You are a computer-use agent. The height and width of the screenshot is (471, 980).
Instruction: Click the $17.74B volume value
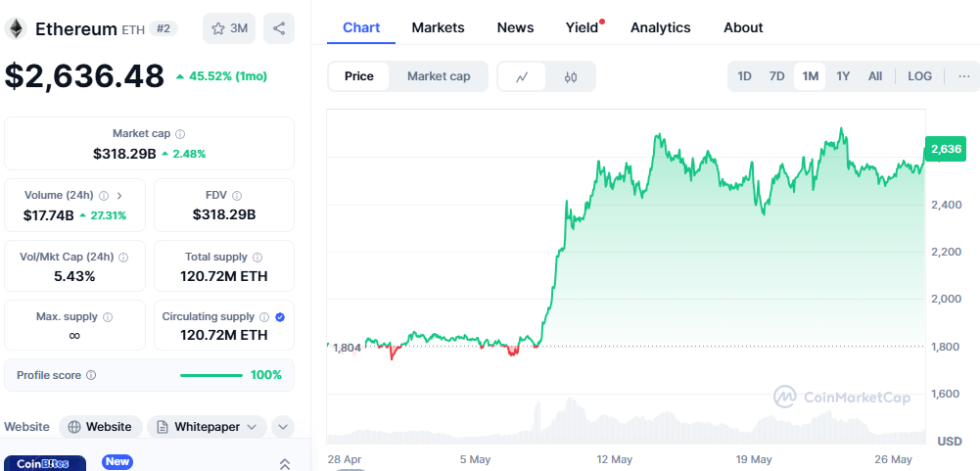(49, 215)
